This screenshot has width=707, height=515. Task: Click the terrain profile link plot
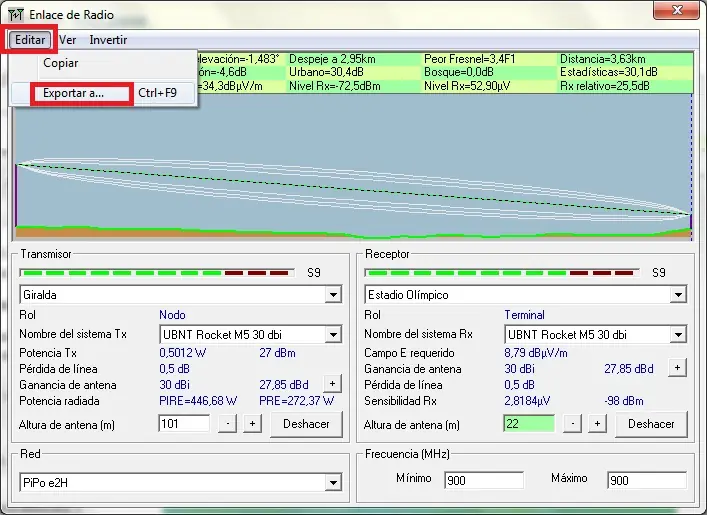[x=354, y=167]
